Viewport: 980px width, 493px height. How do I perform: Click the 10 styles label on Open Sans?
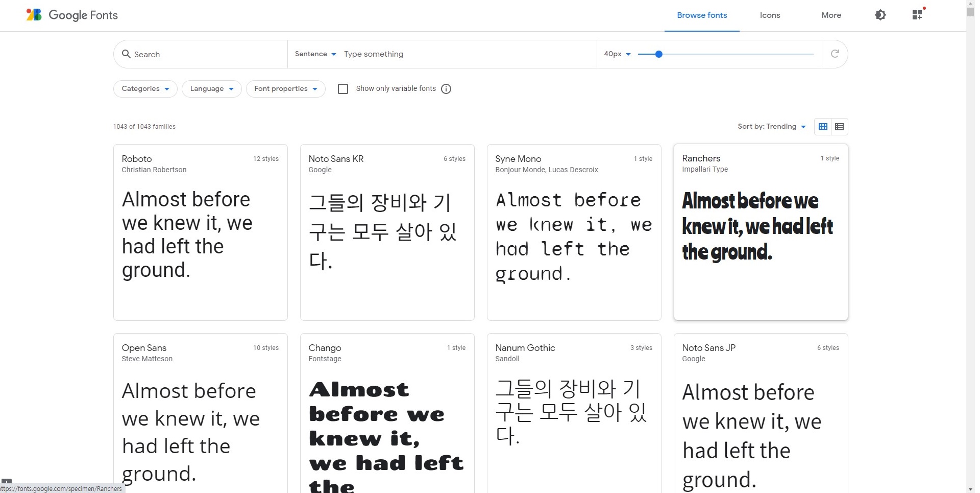tap(266, 348)
